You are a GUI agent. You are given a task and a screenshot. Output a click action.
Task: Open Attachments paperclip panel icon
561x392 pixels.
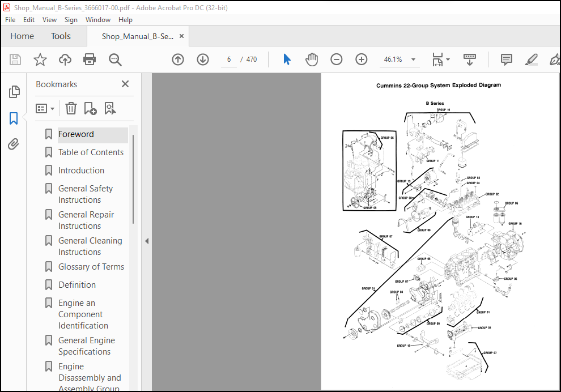[x=14, y=144]
